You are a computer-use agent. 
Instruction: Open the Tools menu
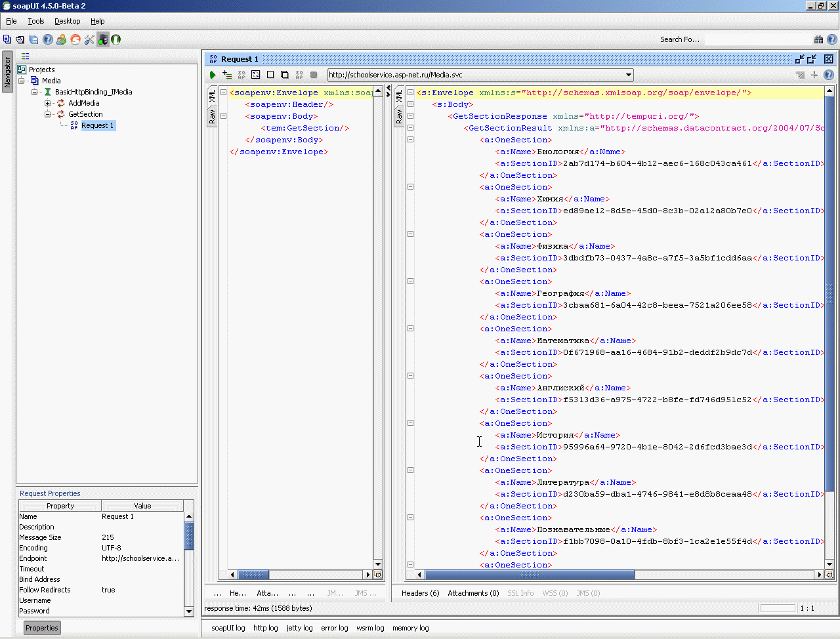pyautogui.click(x=36, y=21)
